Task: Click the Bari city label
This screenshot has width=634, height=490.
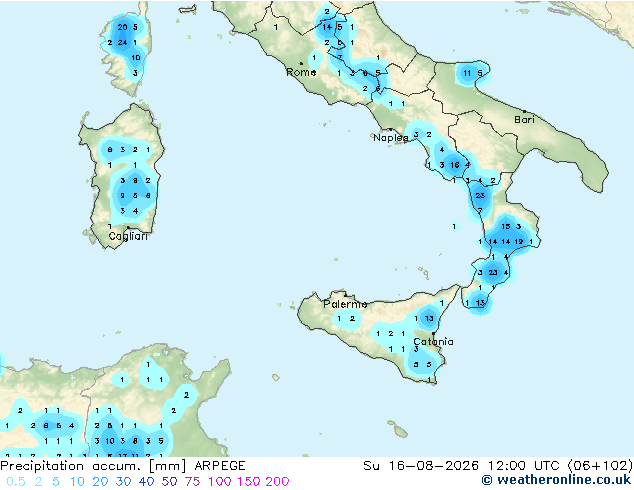Action: pos(524,119)
